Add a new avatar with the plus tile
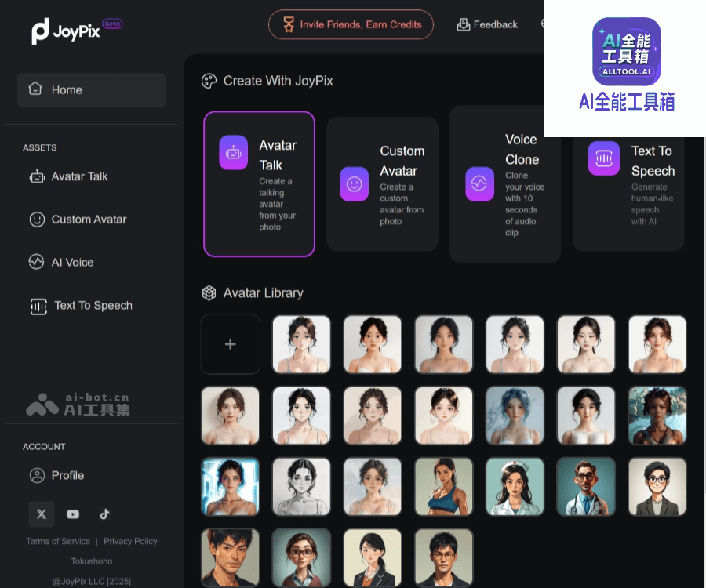This screenshot has height=588, width=706. pos(231,344)
